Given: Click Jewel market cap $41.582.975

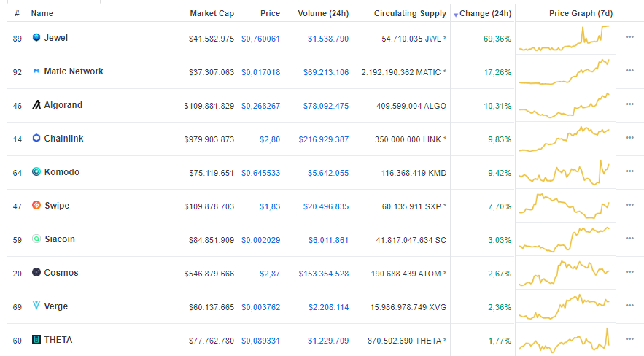Looking at the screenshot, I should (211, 39).
